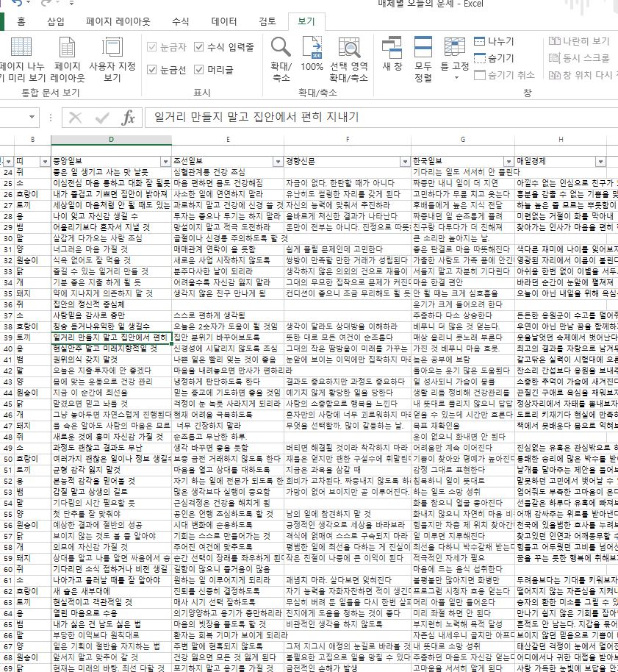Select column E header
Image resolution: width=618 pixels, height=672 pixels.
[228, 140]
